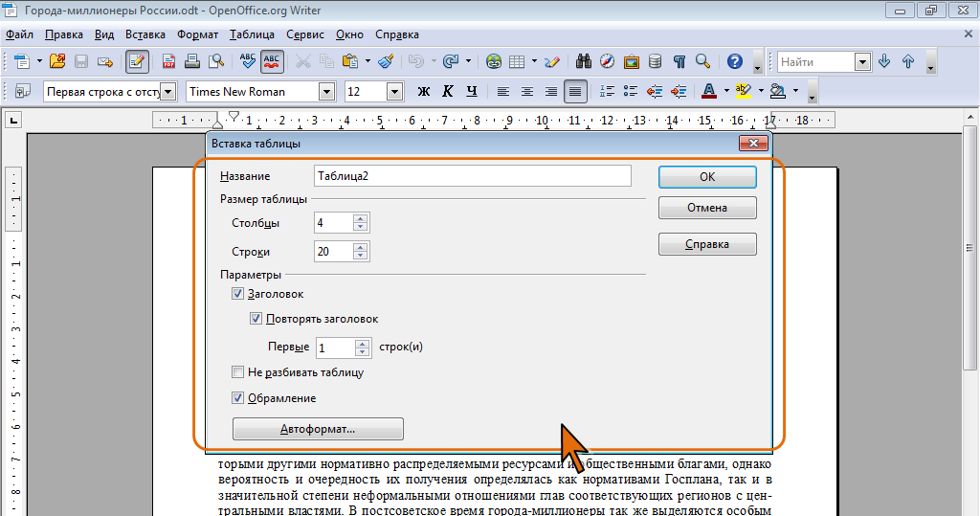This screenshot has width=980, height=516.
Task: Find next with down arrow icon
Action: coord(884,61)
